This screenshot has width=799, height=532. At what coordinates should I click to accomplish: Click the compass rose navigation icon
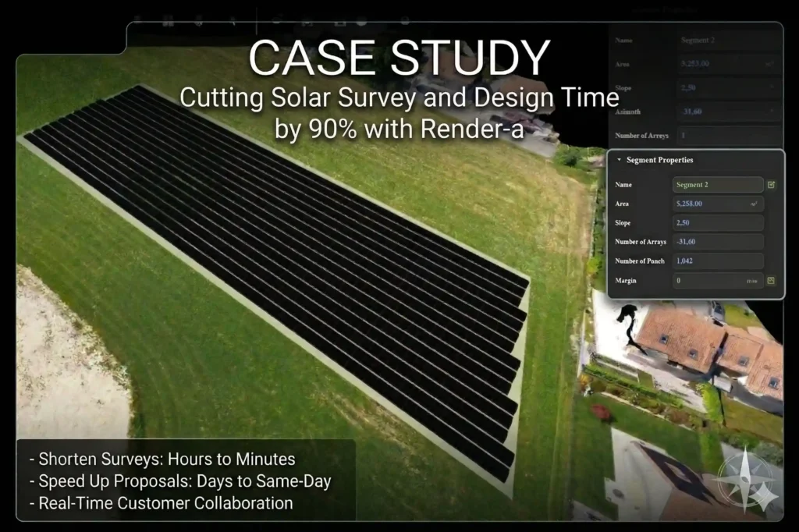coord(748,478)
